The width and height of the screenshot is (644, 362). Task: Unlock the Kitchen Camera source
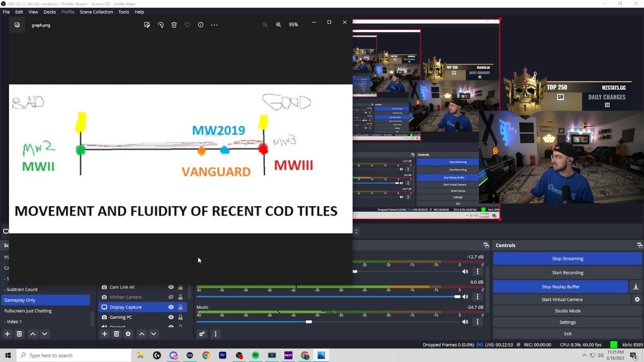[180, 297]
